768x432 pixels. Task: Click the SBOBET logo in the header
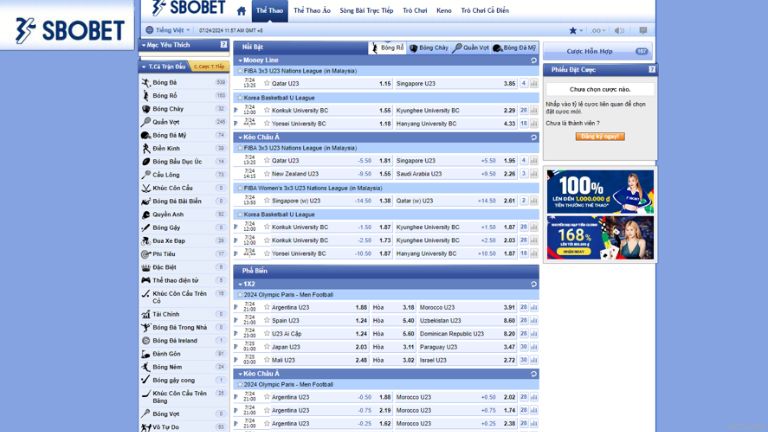[x=189, y=8]
